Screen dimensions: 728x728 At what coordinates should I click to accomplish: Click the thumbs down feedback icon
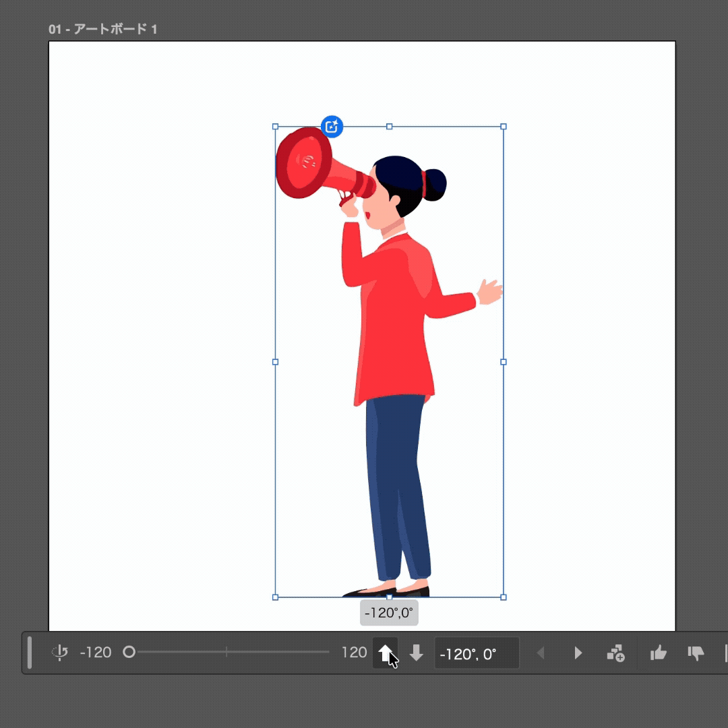click(695, 653)
